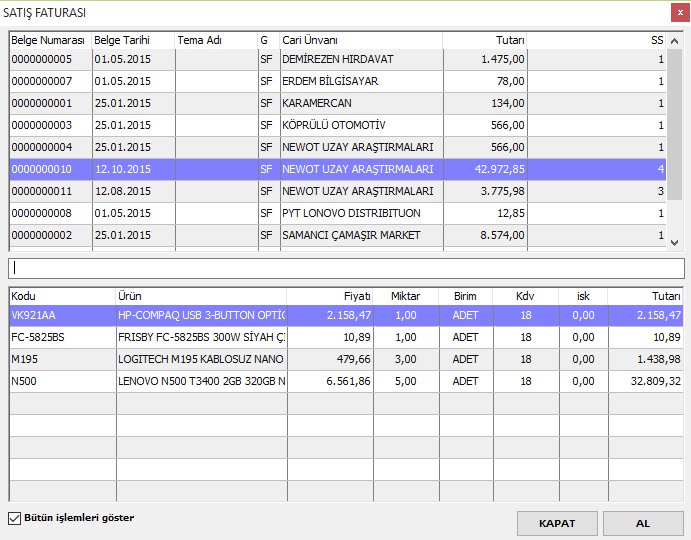
Task: Select invoice row 0000000007
Action: 338,82
